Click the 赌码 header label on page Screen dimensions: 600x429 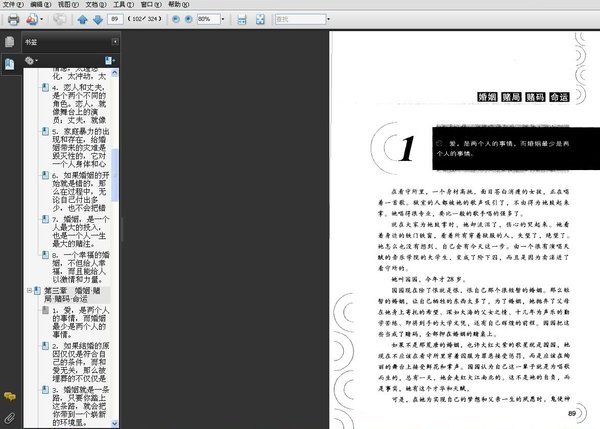pyautogui.click(x=535, y=97)
